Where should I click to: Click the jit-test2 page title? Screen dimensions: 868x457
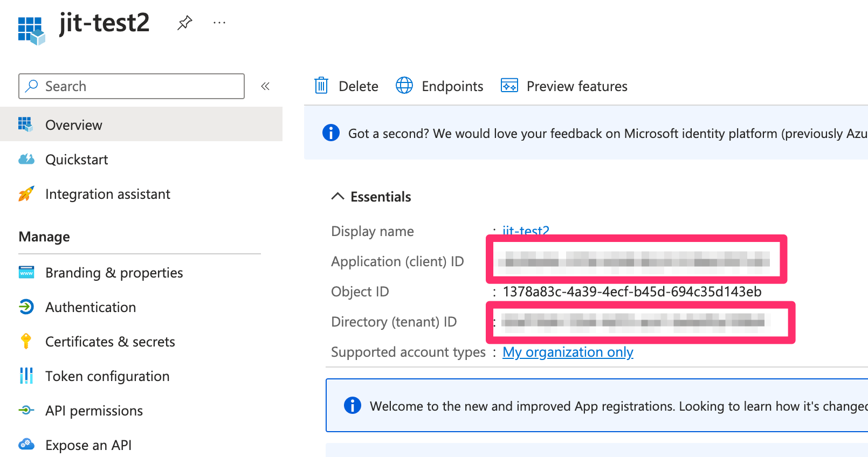[105, 23]
